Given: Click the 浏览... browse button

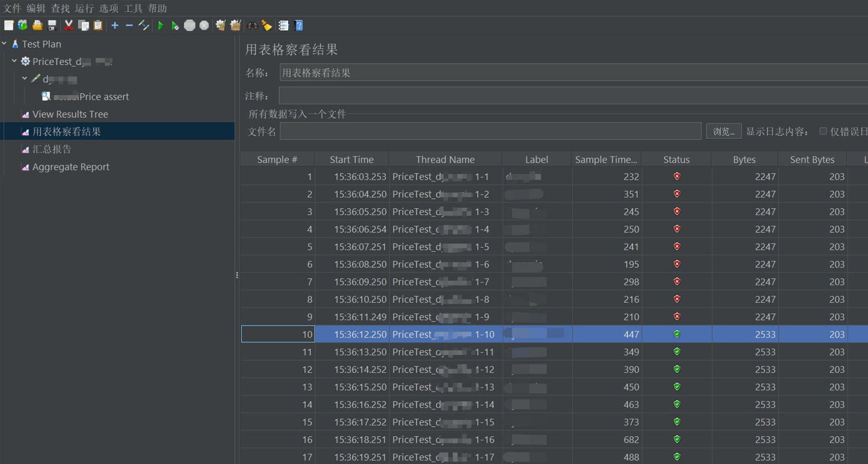Looking at the screenshot, I should 724,131.
